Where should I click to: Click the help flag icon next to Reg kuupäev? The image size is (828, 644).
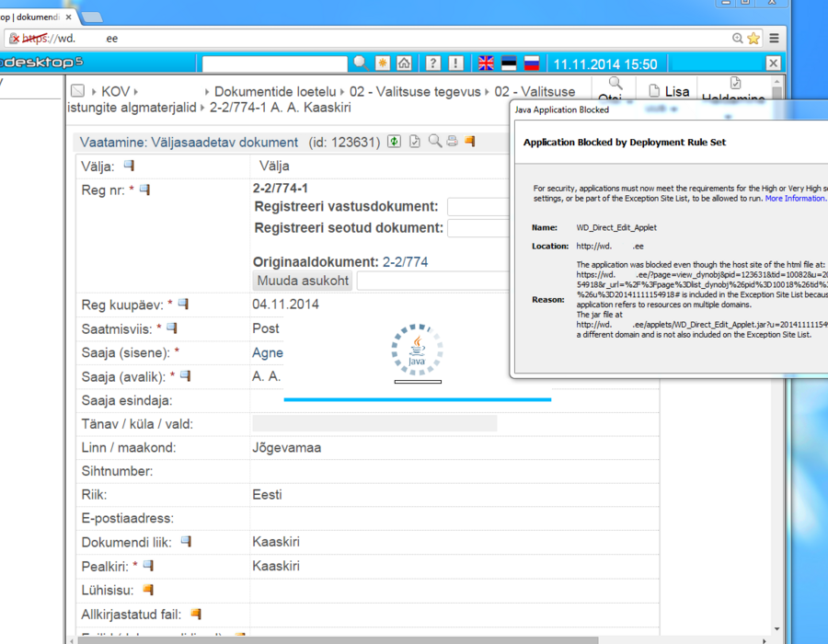(x=183, y=304)
